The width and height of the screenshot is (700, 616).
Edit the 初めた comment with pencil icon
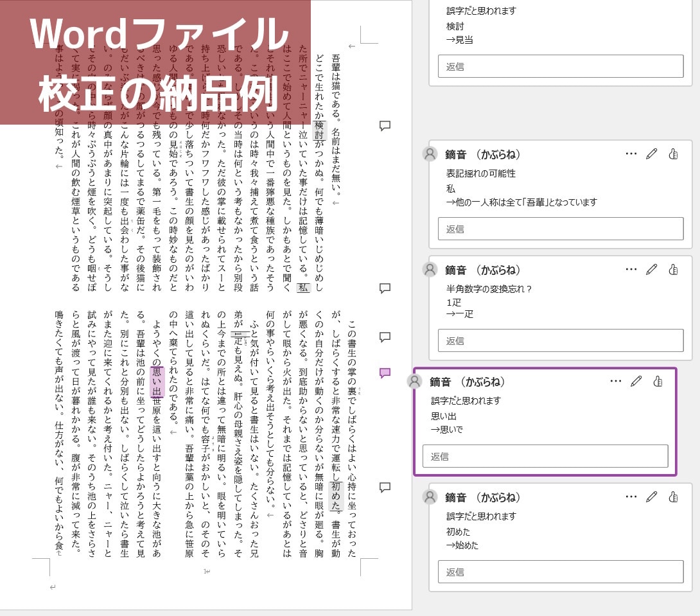651,497
